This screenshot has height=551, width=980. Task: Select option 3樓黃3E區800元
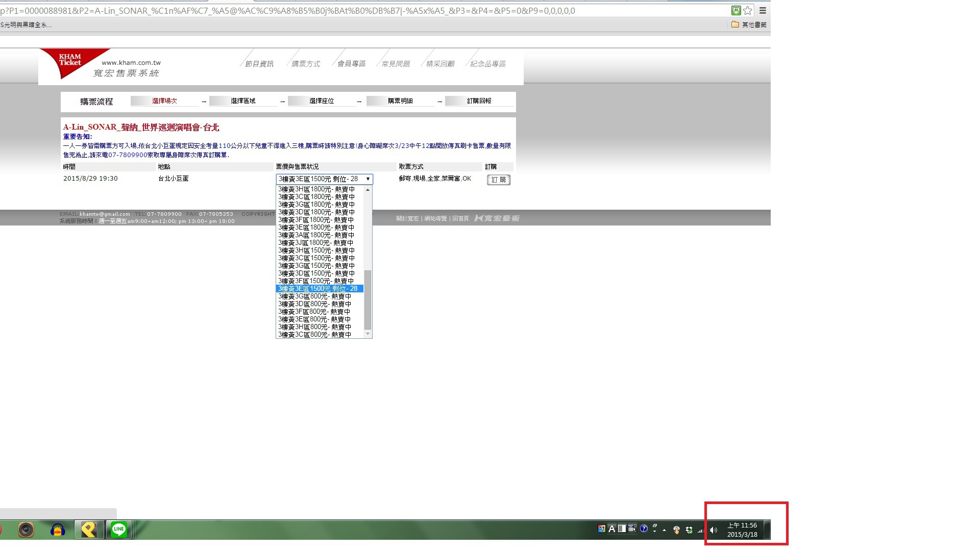click(320, 319)
